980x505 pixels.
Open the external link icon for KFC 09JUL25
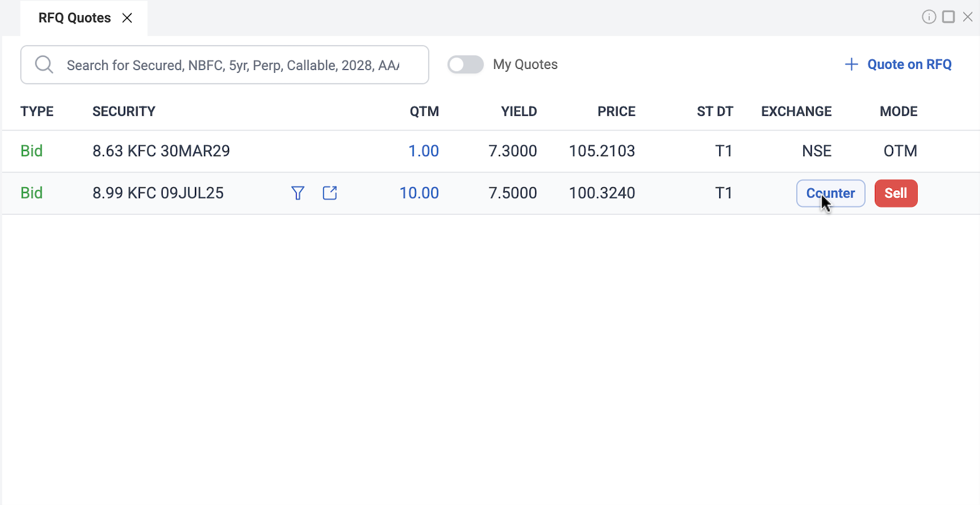[330, 193]
